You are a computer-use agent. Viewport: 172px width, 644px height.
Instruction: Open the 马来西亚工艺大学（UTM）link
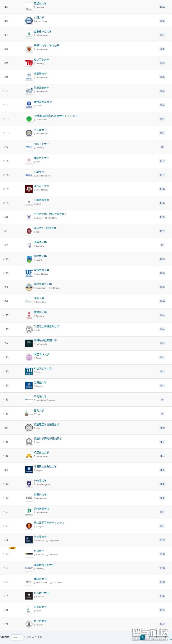49,523
